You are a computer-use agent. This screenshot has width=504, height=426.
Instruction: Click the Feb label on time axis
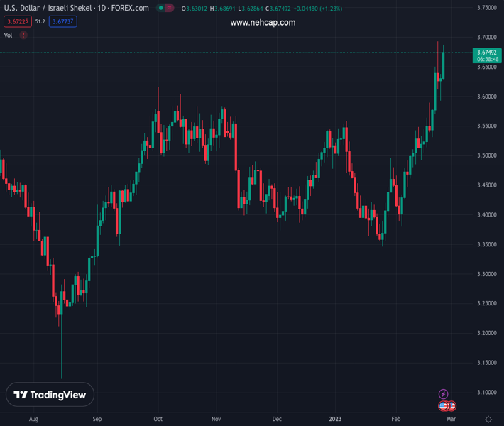397,420
